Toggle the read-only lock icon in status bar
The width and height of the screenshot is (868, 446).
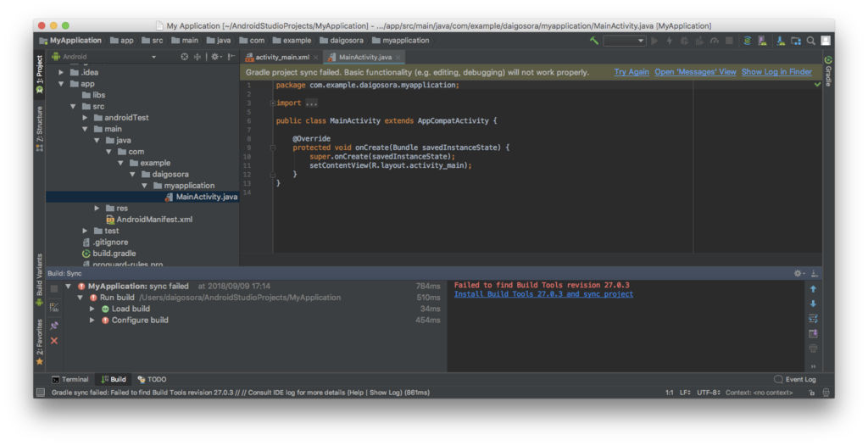tap(811, 393)
